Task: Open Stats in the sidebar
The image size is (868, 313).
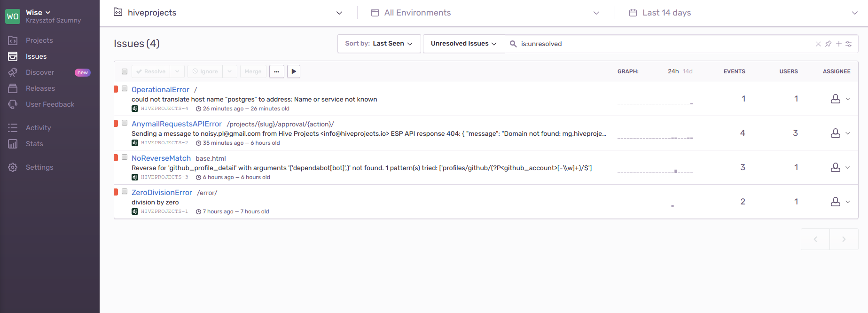Action: (34, 144)
